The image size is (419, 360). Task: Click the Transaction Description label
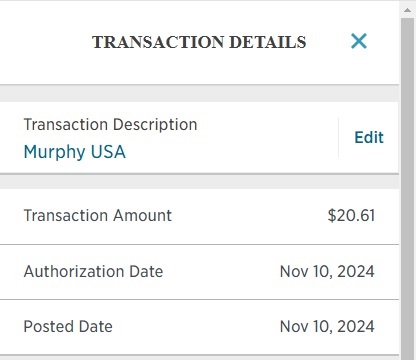point(110,125)
